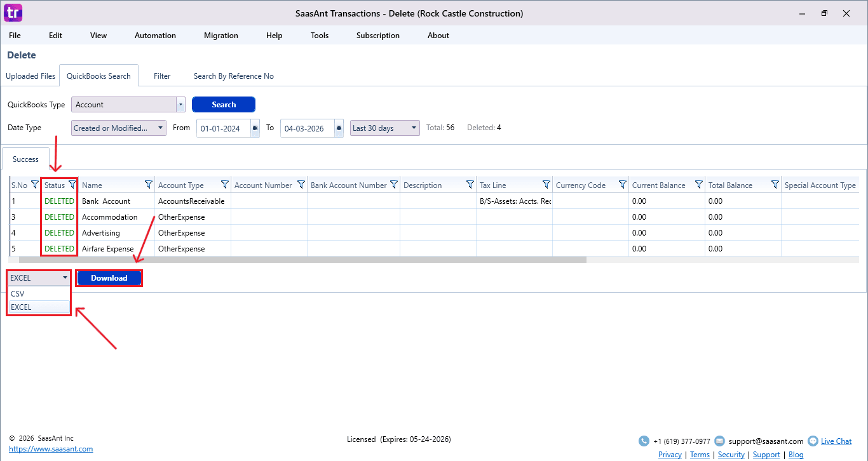Open the Bank Account Number filter
Viewport: 868px width, 461px height.
pos(394,185)
